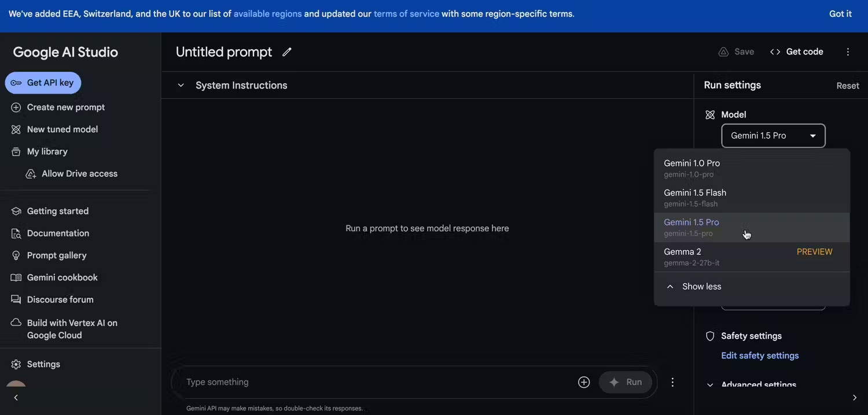
Task: Collapse the System Instructions section
Action: pyautogui.click(x=181, y=85)
